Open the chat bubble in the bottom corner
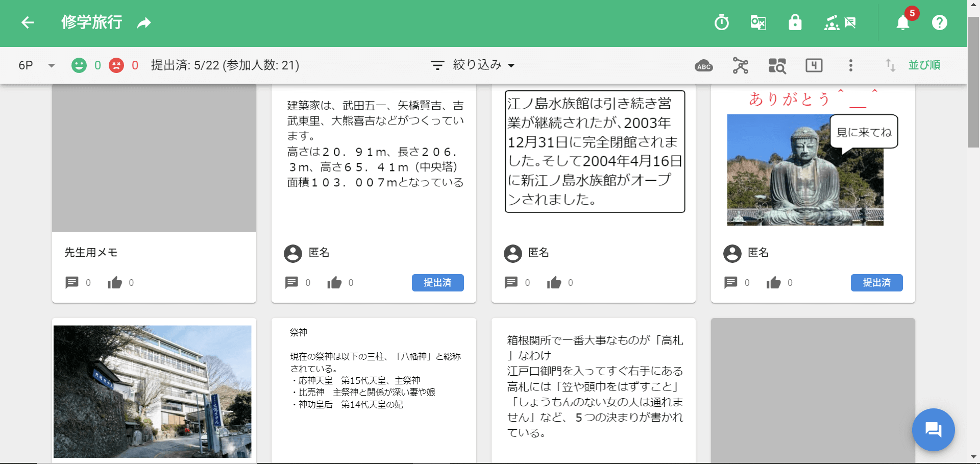Image resolution: width=980 pixels, height=464 pixels. (x=934, y=429)
